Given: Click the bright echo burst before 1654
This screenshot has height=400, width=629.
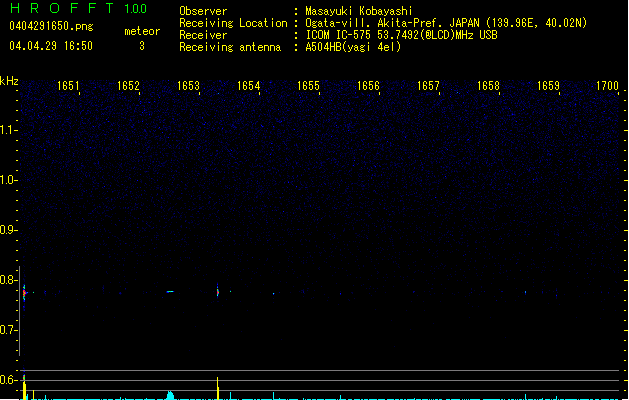Looking at the screenshot, I should point(218,292).
